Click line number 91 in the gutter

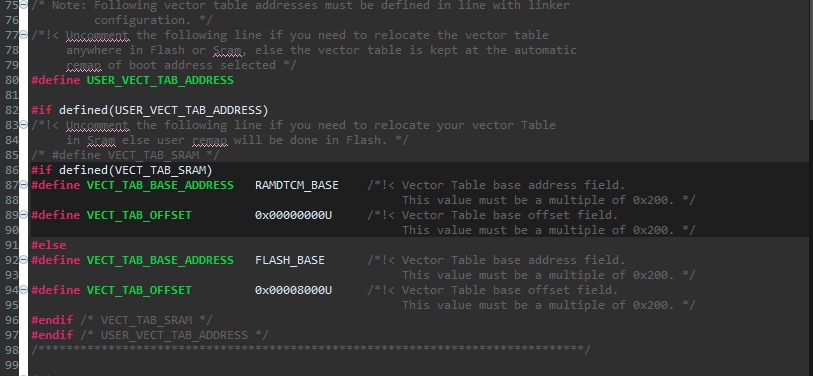(x=11, y=245)
